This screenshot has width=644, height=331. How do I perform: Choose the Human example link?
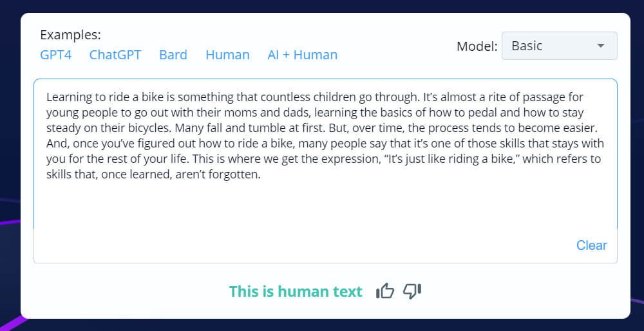pos(227,55)
